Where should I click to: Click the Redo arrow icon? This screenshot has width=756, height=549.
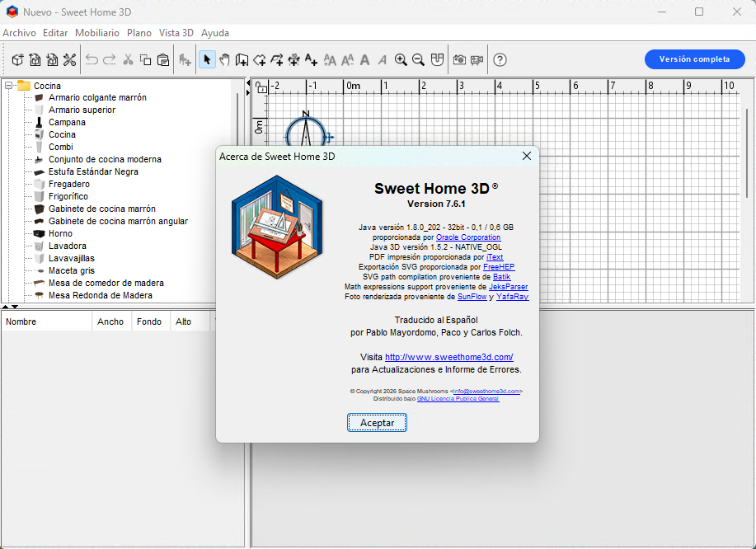(x=110, y=60)
